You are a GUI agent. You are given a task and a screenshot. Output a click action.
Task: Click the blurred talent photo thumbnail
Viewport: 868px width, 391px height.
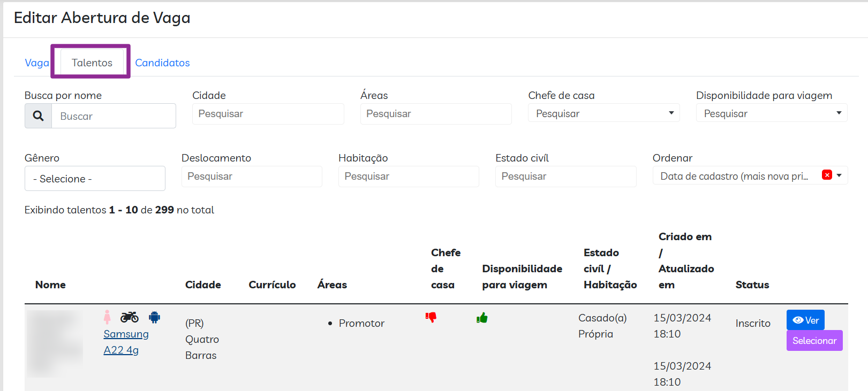pyautogui.click(x=54, y=343)
